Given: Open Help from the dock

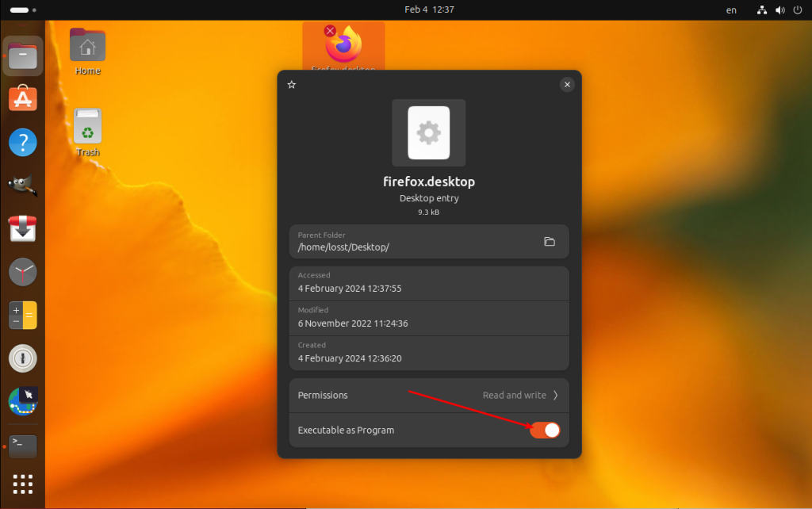Looking at the screenshot, I should coord(23,142).
